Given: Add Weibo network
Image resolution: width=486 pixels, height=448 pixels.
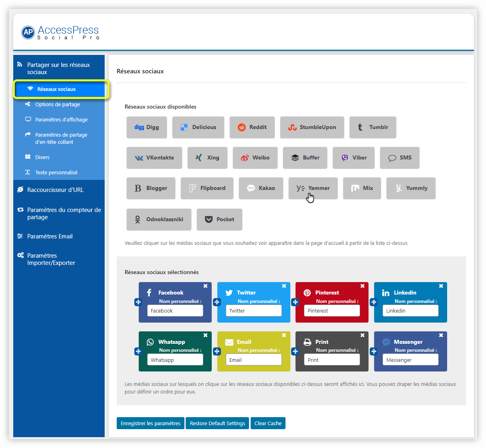Looking at the screenshot, I should [255, 158].
